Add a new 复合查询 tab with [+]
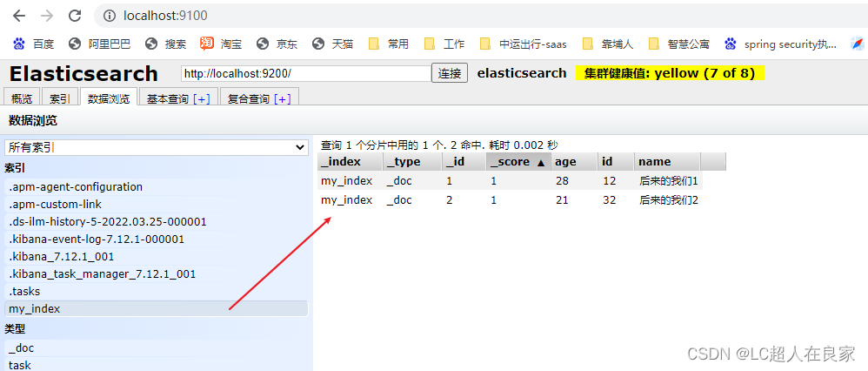This screenshot has width=868, height=371. tap(283, 98)
